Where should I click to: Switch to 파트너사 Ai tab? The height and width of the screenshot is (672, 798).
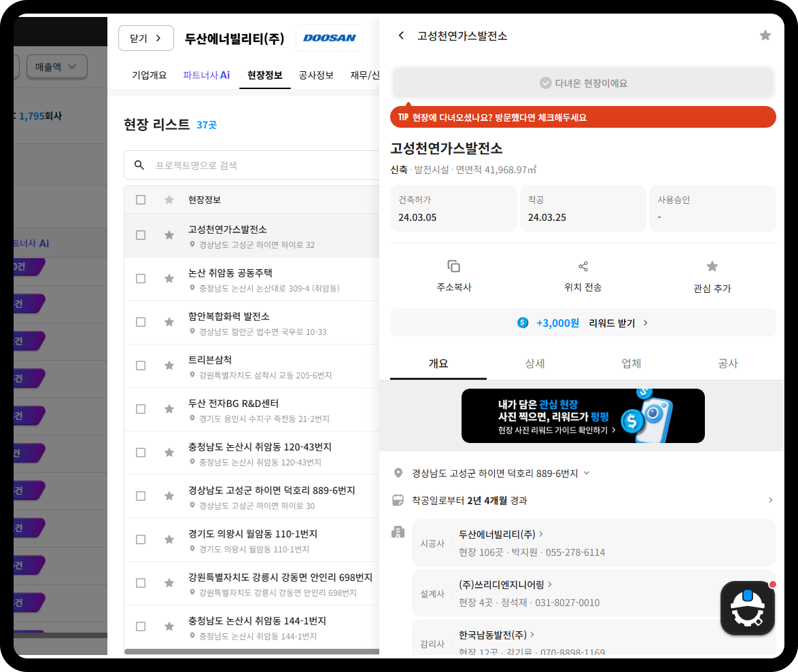[x=206, y=75]
